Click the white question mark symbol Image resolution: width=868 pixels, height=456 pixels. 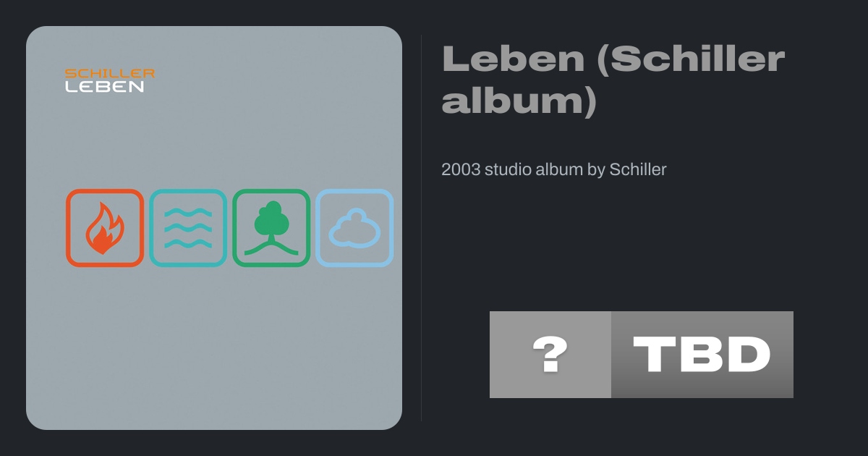(550, 355)
